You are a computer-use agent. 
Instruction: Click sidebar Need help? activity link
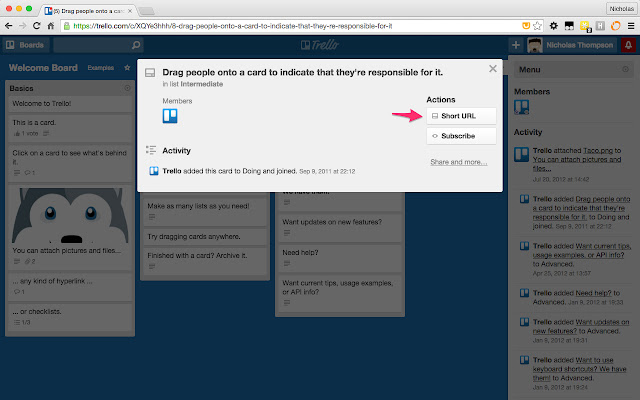593,293
